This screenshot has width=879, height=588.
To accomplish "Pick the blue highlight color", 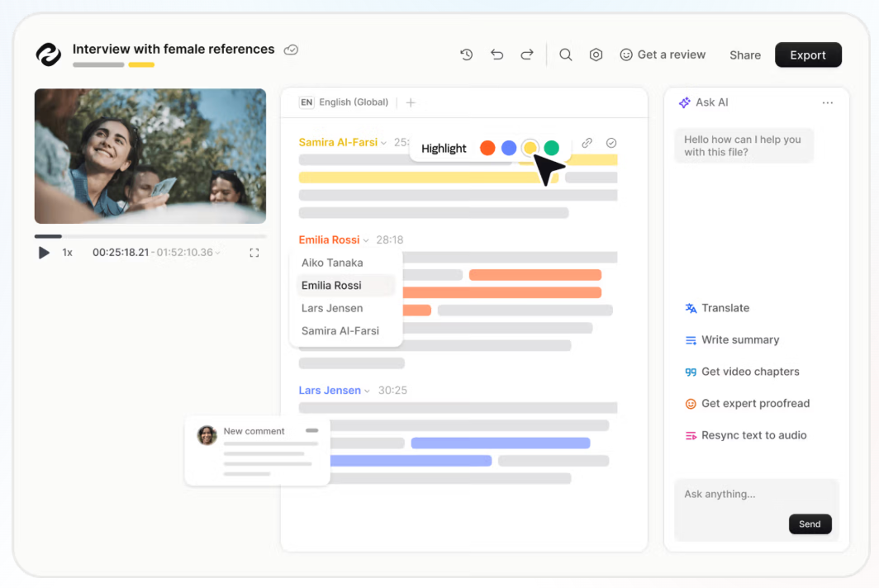I will [x=509, y=148].
